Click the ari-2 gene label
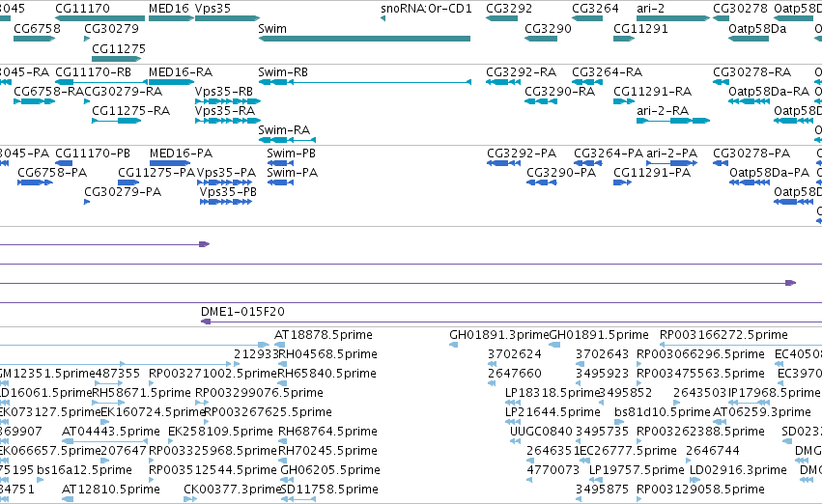 650,9
